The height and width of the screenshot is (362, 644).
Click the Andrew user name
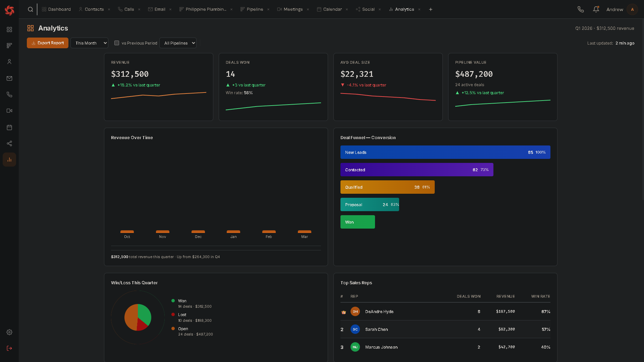point(614,9)
